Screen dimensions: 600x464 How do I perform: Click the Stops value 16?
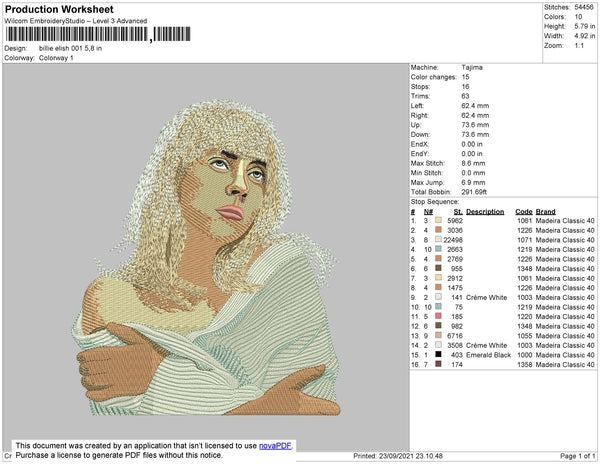[465, 86]
